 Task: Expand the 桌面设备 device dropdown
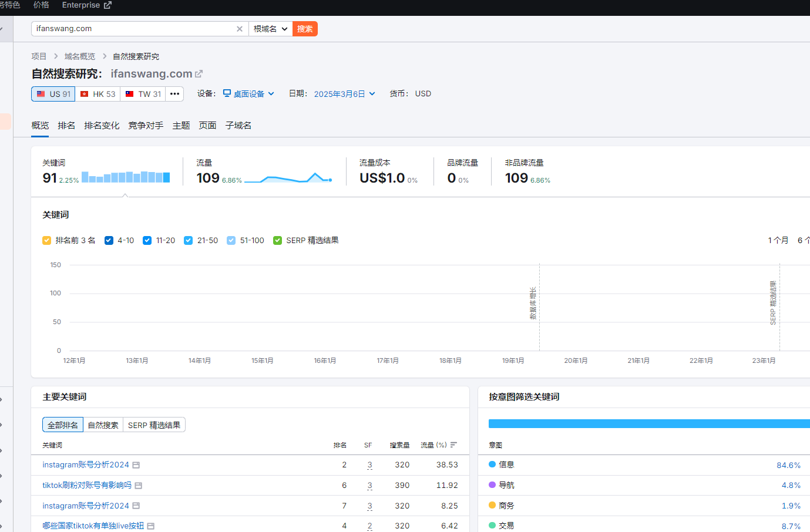tap(249, 94)
